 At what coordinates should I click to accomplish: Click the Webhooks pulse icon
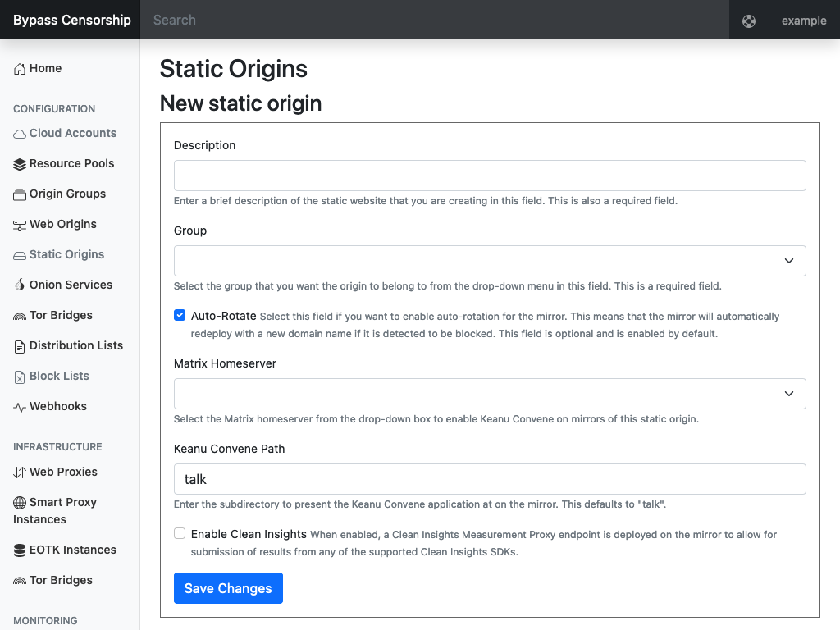pos(20,407)
